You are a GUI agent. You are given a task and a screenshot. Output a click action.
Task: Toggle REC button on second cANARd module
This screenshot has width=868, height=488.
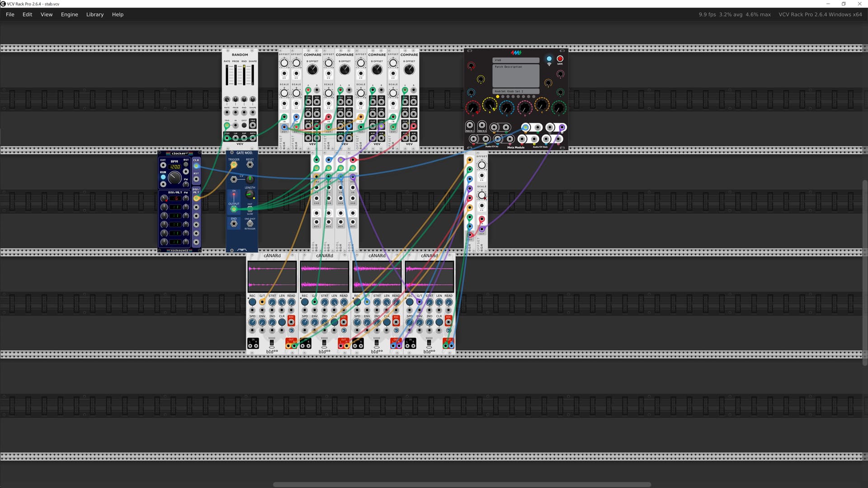[x=305, y=302]
